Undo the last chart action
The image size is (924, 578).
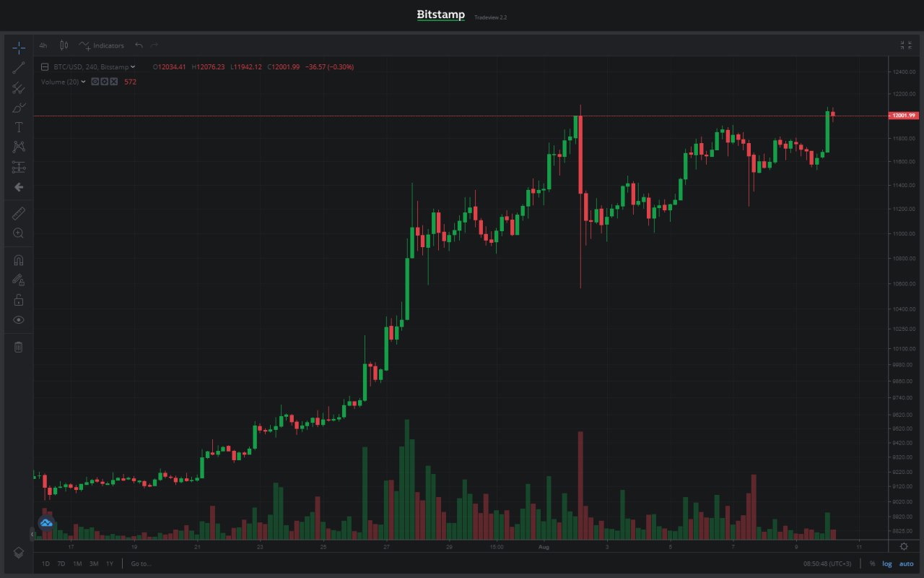pos(139,46)
